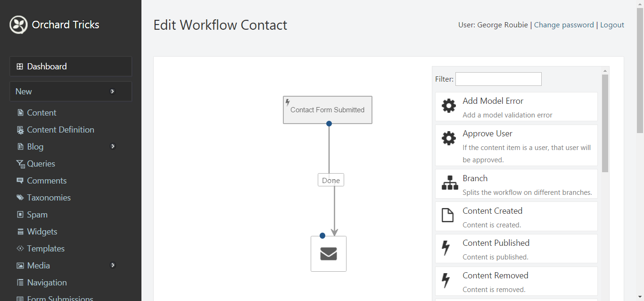Click the gear icon for Approve User
644x301 pixels.
449,138
